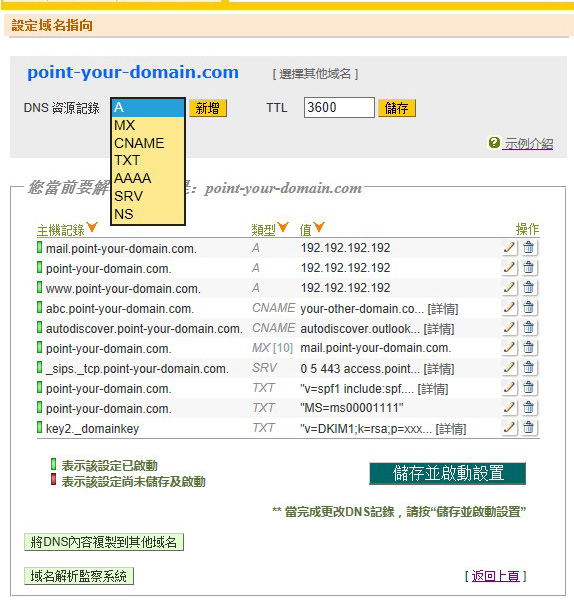This screenshot has width=574, height=612.
Task: Delete the mail.point-your-domain.com A record
Action: click(528, 247)
